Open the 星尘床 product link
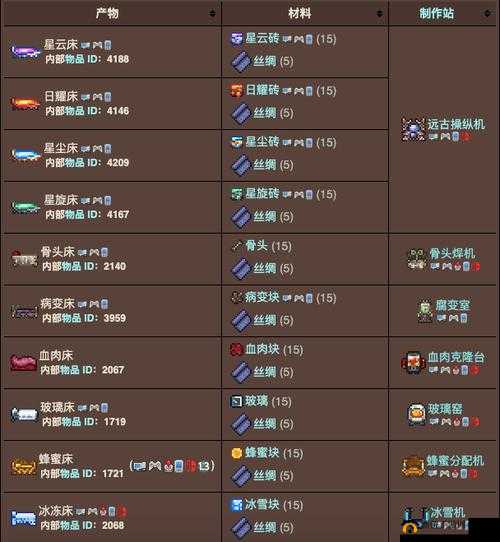Screen dimensions: 500x542 pyautogui.click(x=61, y=148)
